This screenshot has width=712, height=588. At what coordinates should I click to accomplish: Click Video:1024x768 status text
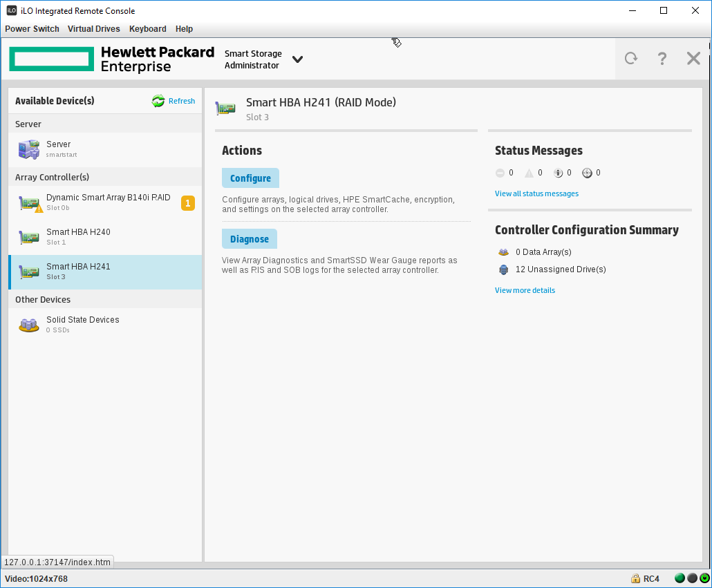pos(37,579)
